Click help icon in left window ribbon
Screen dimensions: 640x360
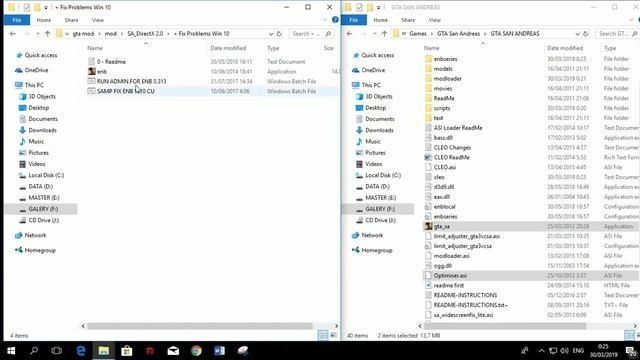point(335,20)
